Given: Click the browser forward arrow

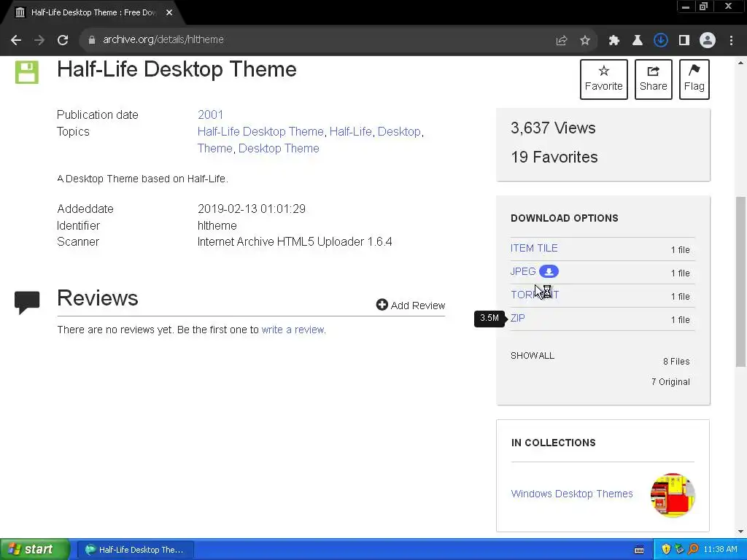Looking at the screenshot, I should [x=39, y=40].
